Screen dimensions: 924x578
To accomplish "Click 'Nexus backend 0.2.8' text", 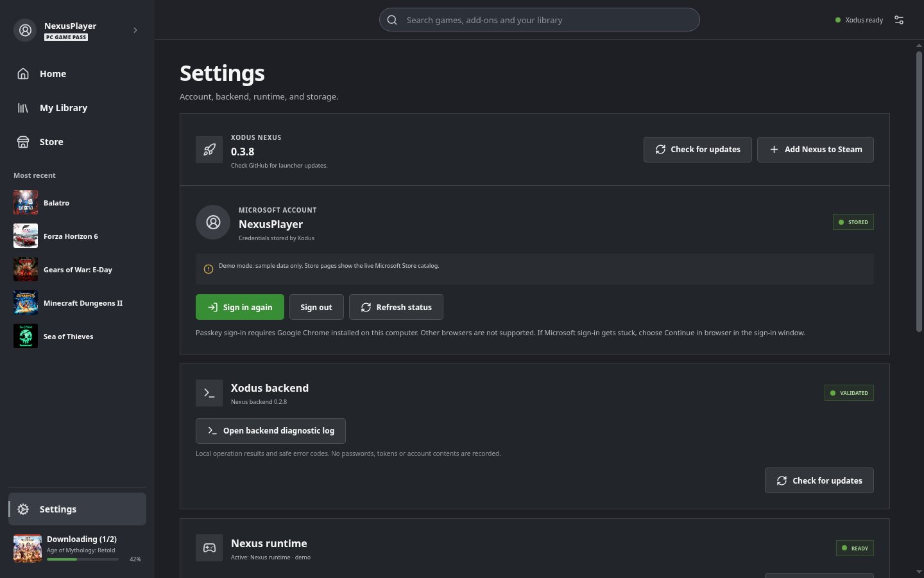I will tap(259, 402).
